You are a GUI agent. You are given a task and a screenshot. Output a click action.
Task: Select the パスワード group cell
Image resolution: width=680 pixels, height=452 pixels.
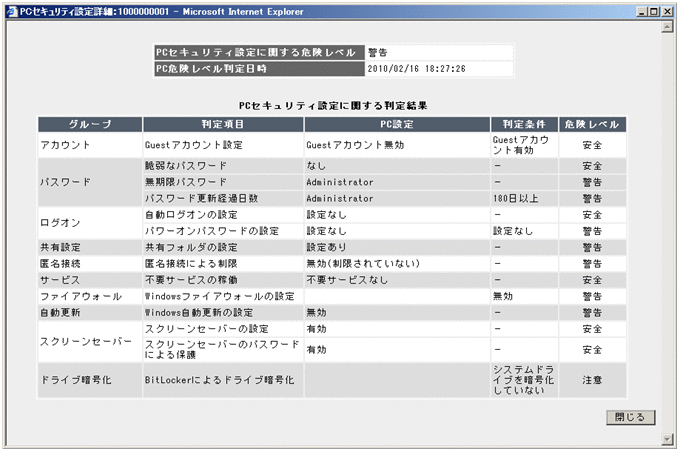click(90, 182)
